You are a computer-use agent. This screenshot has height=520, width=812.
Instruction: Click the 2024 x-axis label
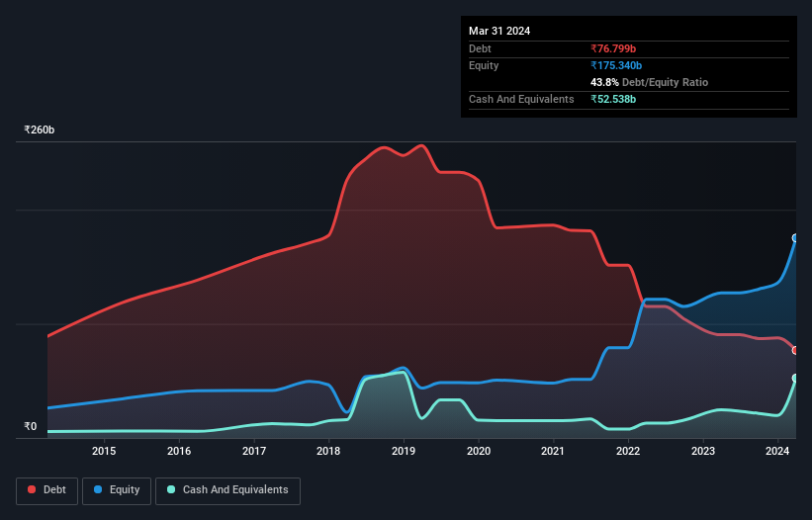(777, 451)
